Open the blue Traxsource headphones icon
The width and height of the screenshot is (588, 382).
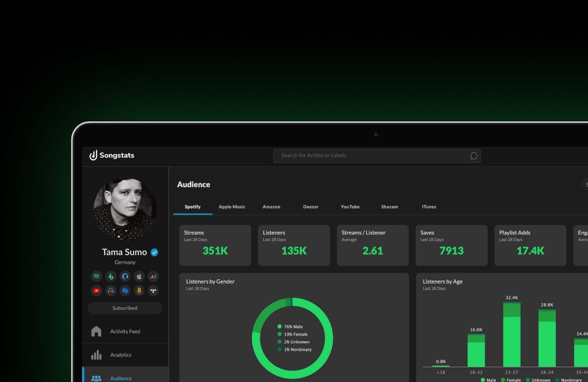pyautogui.click(x=125, y=277)
